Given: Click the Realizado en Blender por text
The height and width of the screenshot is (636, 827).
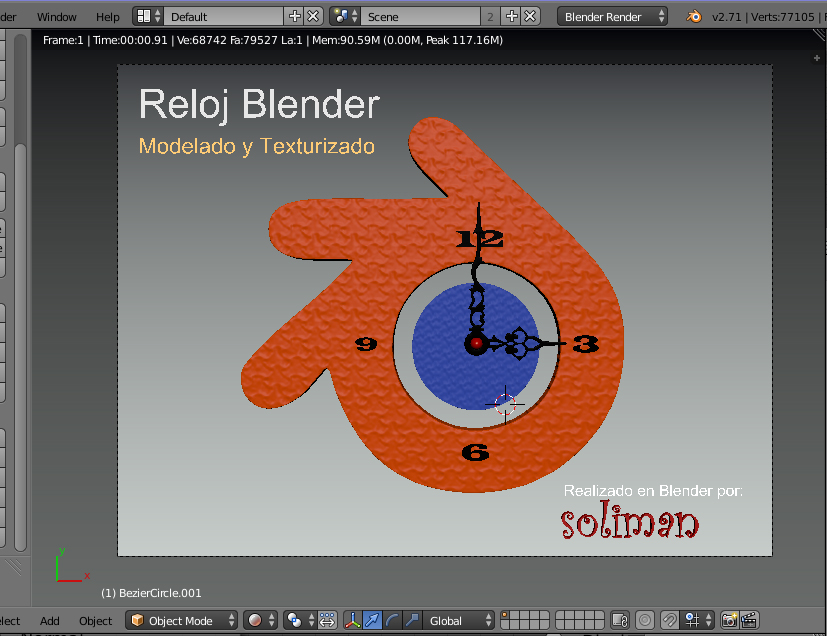Looking at the screenshot, I should pos(653,491).
